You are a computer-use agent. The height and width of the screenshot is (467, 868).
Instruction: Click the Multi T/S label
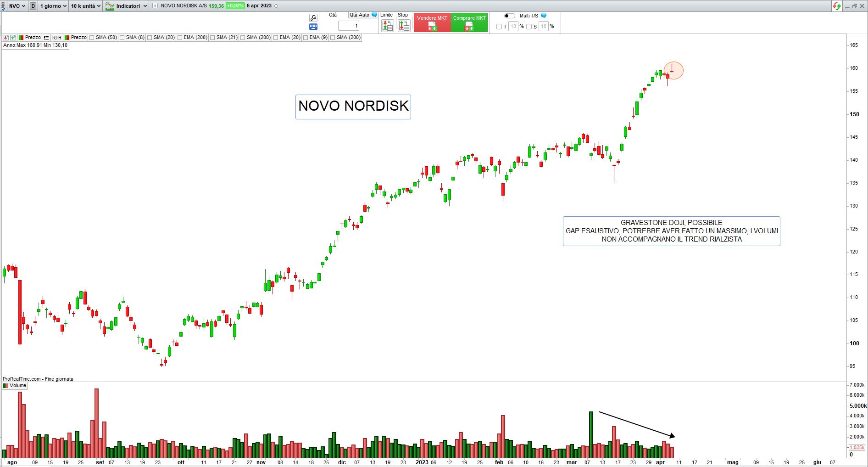(529, 16)
